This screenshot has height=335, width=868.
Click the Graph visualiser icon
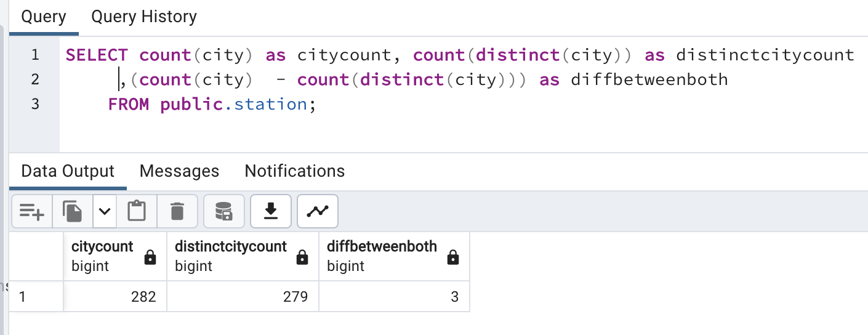(318, 212)
